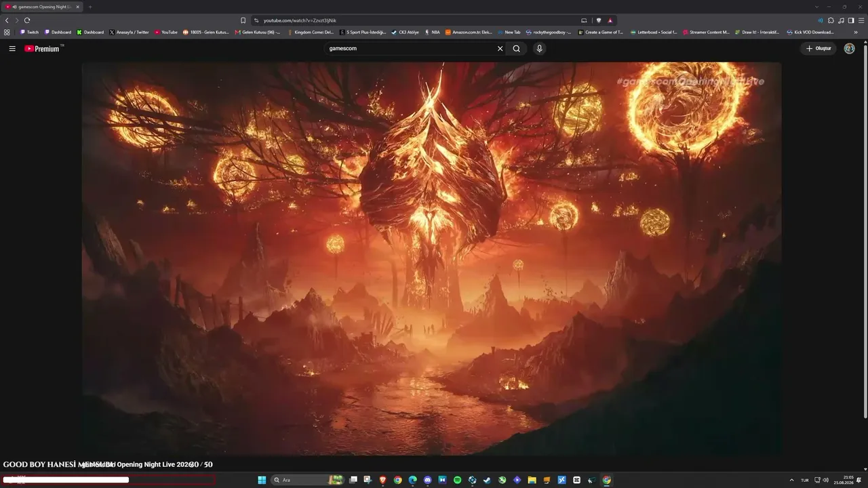Open the Gelen Kutusu (96) Gmail bookmark

[258, 32]
